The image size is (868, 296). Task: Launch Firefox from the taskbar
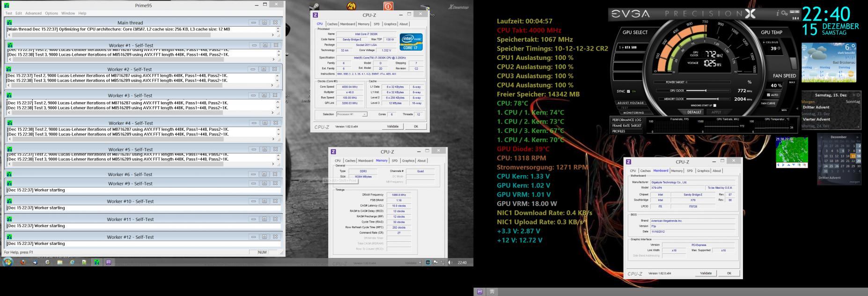coord(22,262)
